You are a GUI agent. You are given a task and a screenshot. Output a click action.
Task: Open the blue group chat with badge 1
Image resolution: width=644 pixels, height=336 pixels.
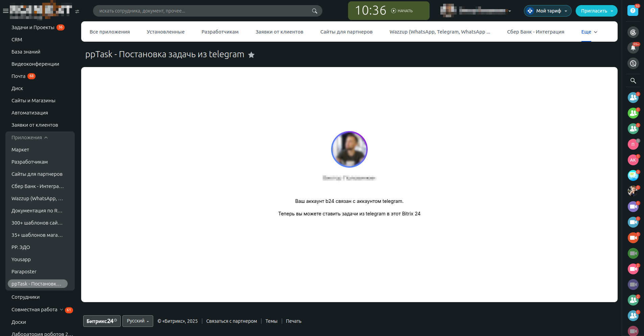tap(633, 316)
